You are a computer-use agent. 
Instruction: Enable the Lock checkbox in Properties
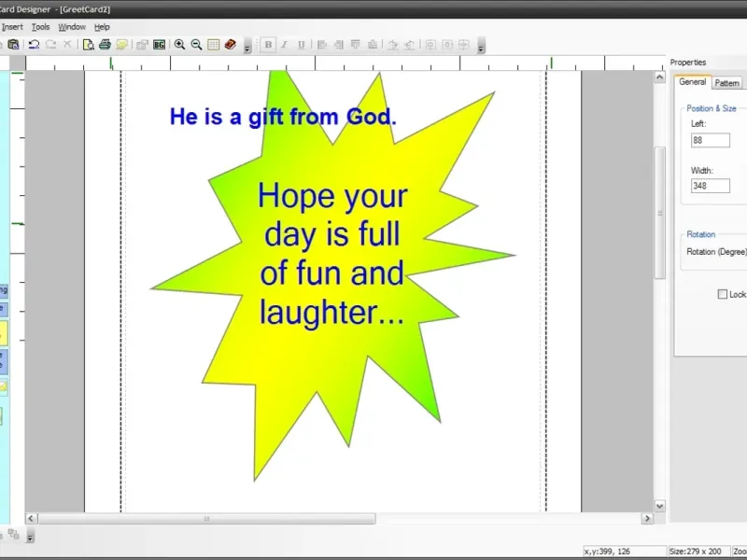tap(722, 294)
